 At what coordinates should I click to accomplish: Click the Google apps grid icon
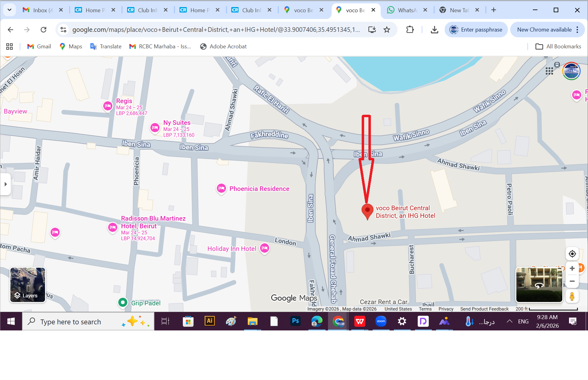pyautogui.click(x=549, y=71)
